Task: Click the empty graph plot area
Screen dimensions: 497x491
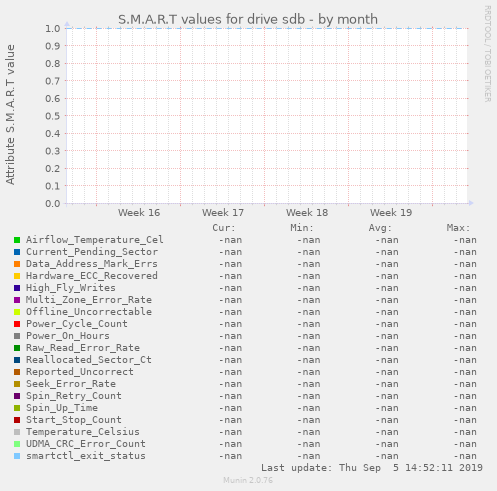Action: (x=267, y=116)
